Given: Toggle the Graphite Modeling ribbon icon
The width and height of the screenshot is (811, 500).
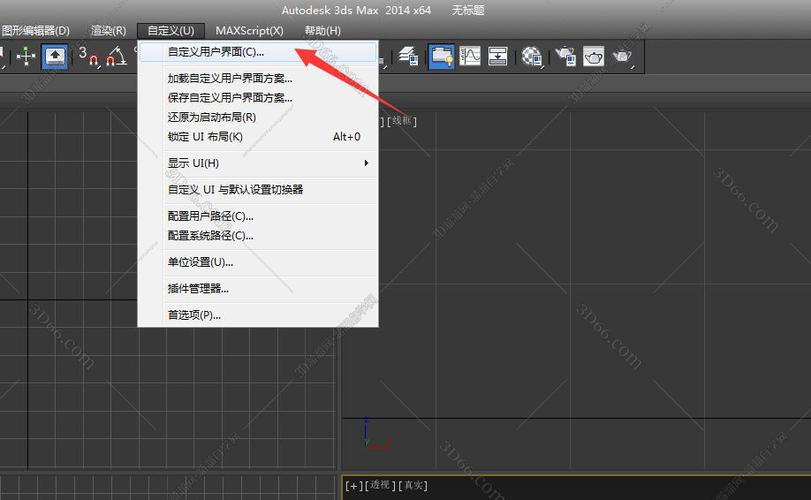Looking at the screenshot, I should pos(442,56).
